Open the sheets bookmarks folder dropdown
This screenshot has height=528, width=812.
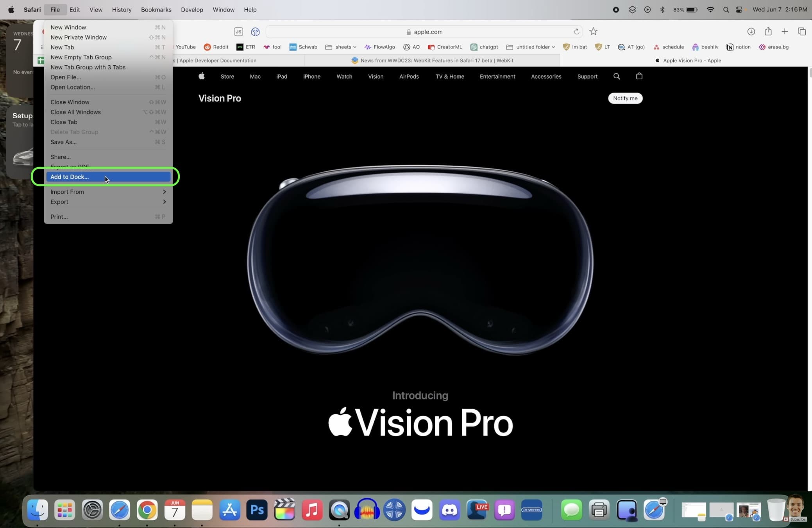341,47
